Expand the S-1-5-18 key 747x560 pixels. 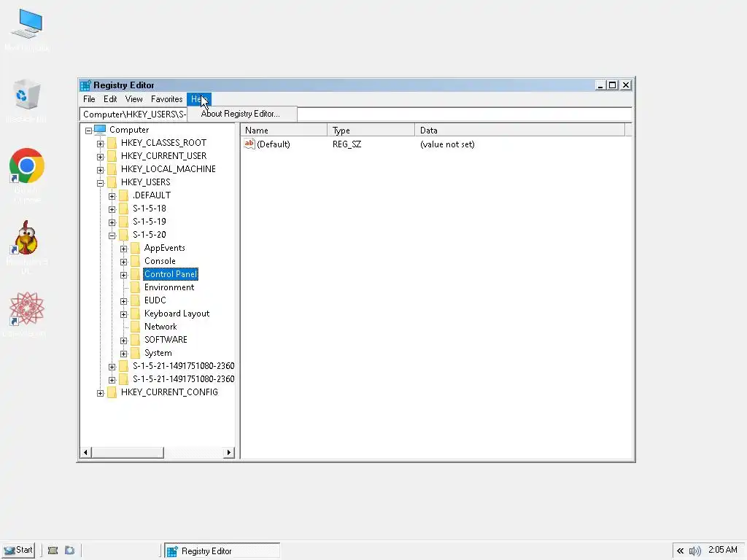point(112,209)
